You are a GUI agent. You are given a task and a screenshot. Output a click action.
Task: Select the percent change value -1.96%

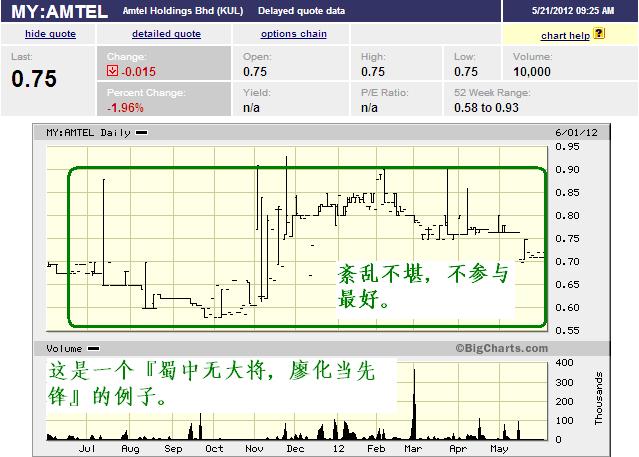(125, 108)
